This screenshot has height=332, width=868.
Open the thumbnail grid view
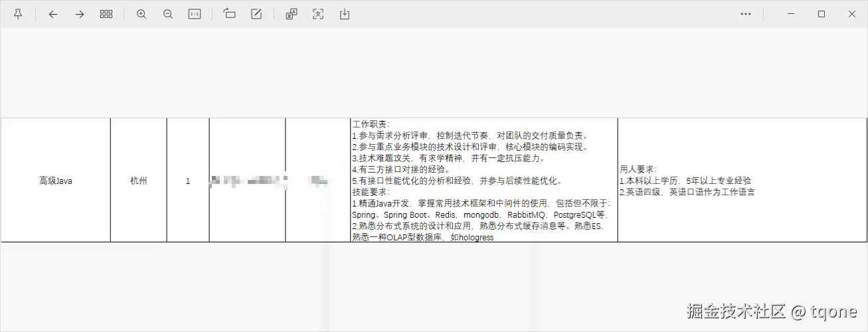tap(106, 14)
